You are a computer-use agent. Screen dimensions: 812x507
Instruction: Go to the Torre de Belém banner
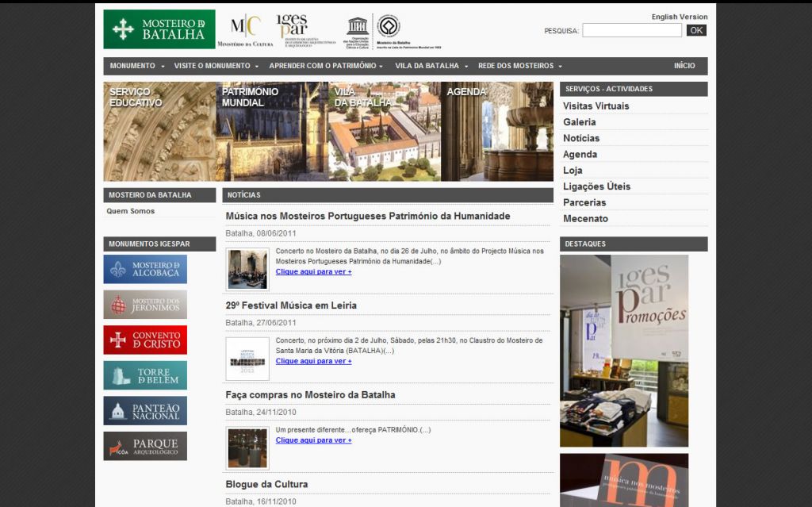(145, 375)
